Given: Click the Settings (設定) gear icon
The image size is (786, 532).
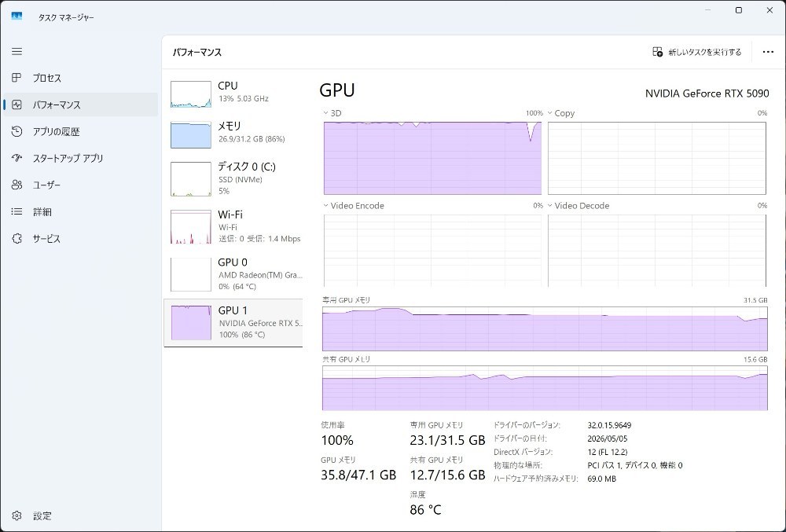Looking at the screenshot, I should (17, 515).
